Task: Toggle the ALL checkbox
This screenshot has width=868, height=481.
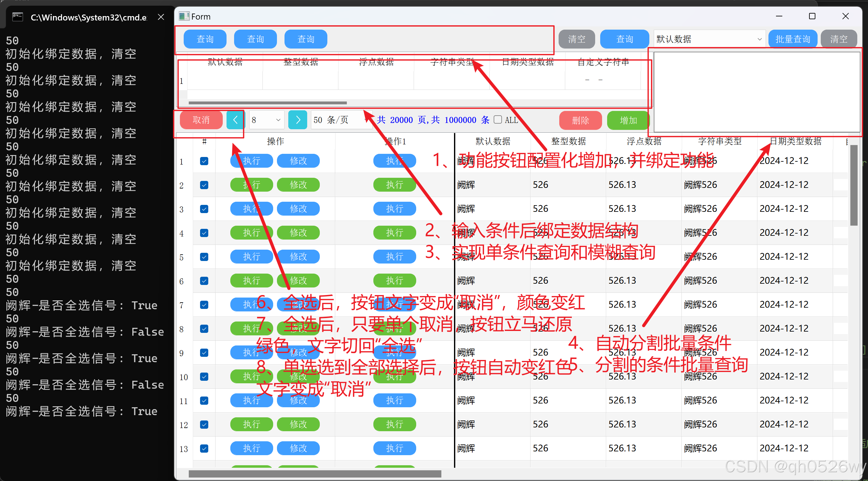Action: (x=498, y=120)
